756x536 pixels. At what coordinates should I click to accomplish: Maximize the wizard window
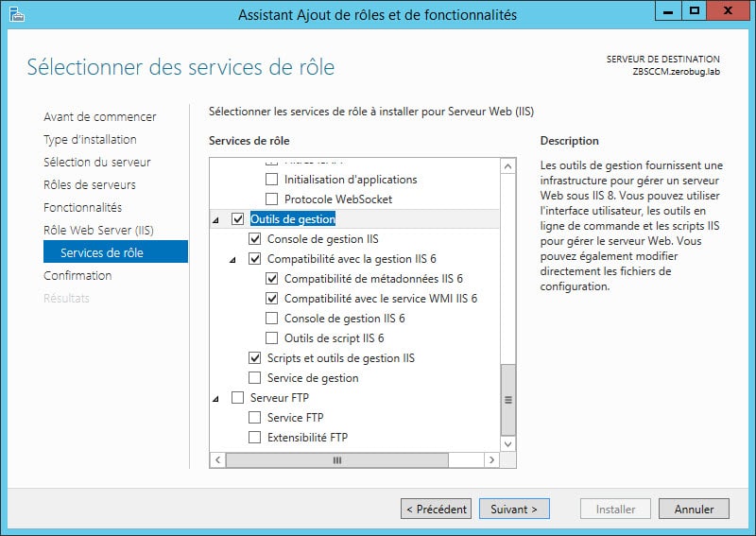[694, 11]
